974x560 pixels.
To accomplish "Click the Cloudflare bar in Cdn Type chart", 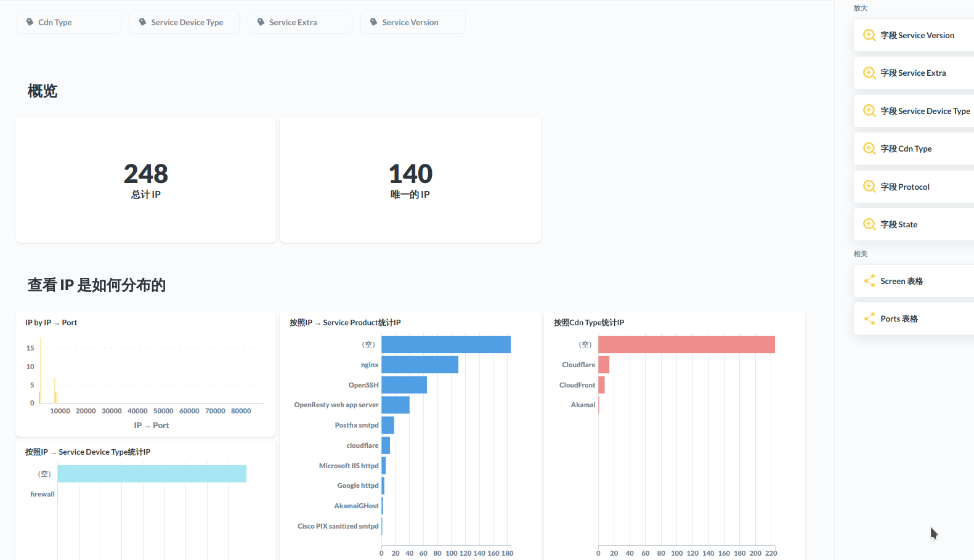I will click(604, 365).
